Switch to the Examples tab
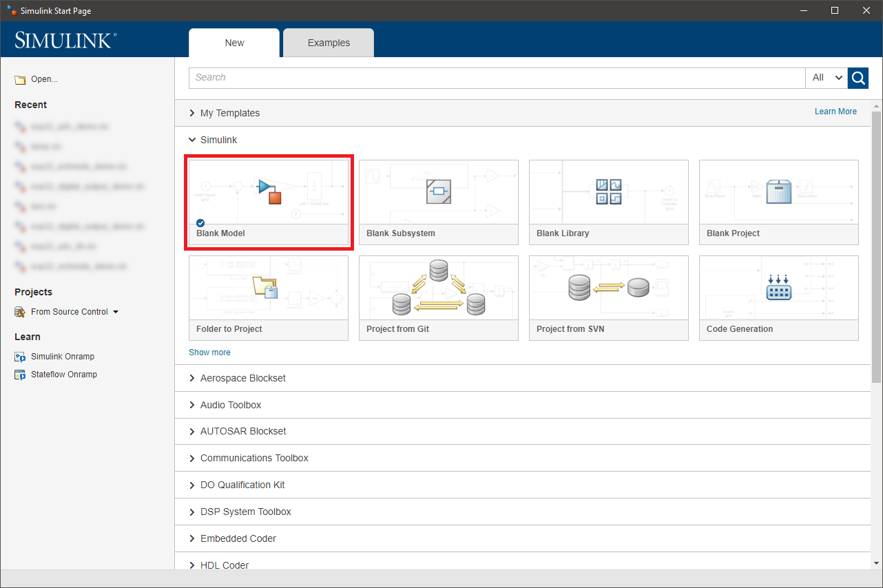 [x=329, y=43]
